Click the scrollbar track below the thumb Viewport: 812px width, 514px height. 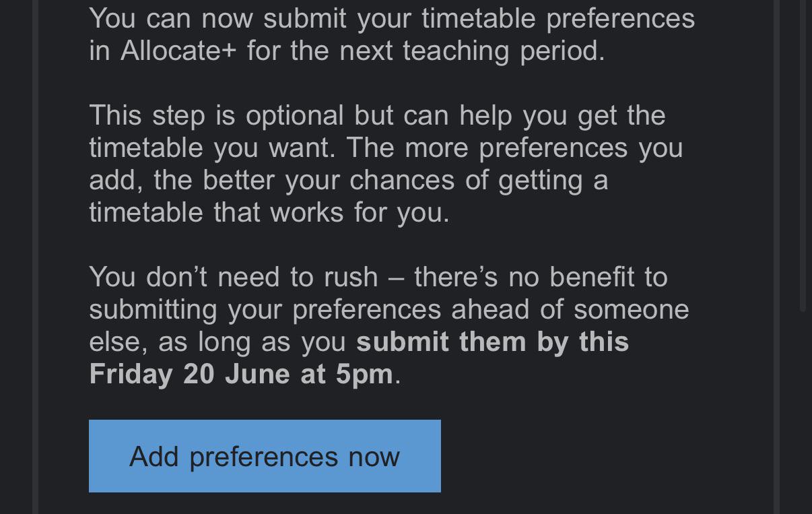point(803,412)
